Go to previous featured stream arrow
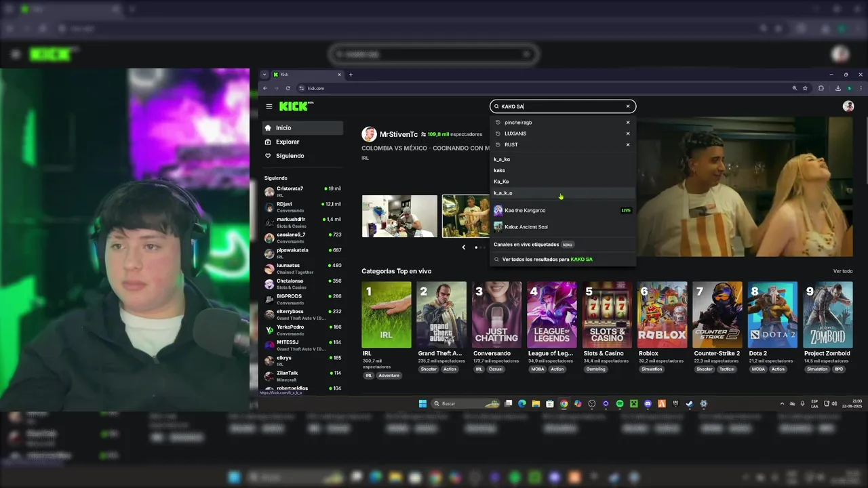868x488 pixels. tap(464, 247)
